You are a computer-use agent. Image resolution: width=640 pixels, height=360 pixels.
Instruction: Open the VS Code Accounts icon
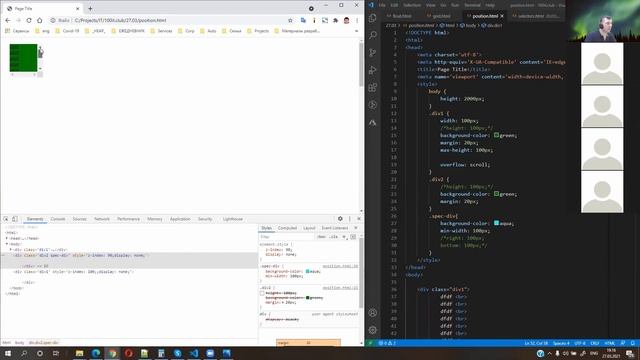coord(372,313)
